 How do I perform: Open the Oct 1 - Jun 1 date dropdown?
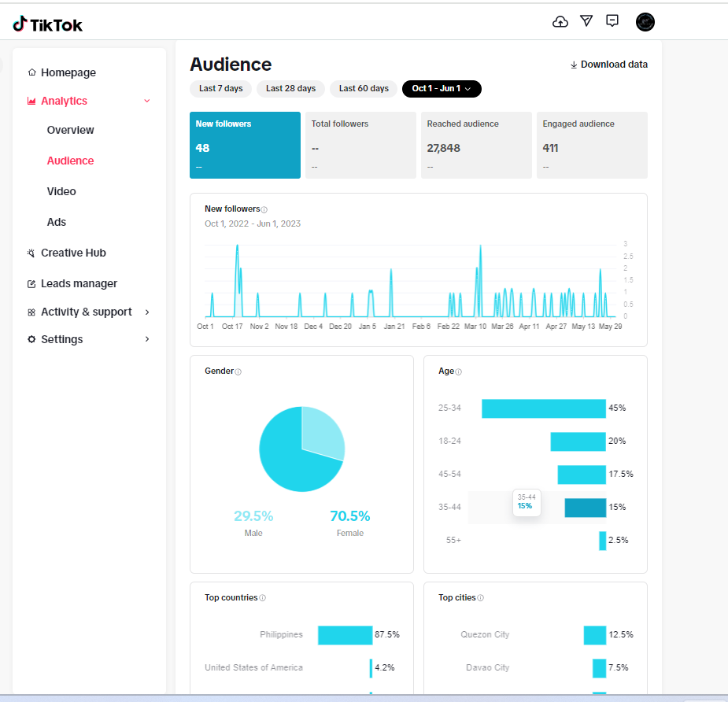point(442,89)
